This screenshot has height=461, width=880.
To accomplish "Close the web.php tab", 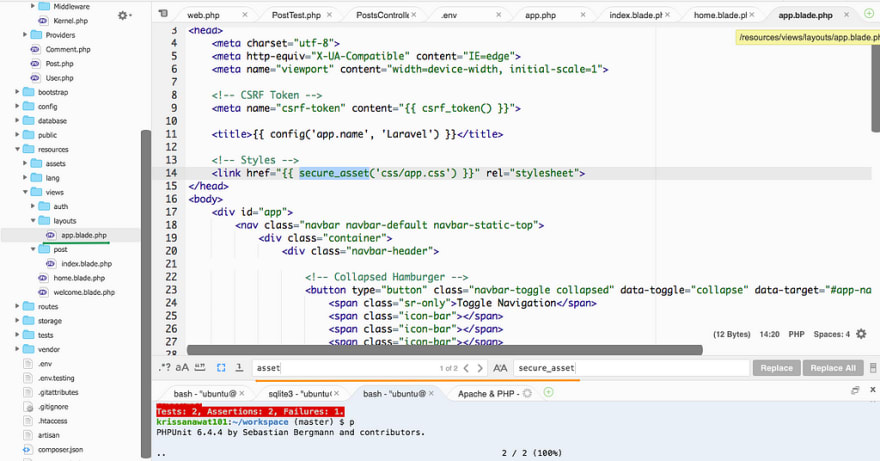I will tap(245, 15).
